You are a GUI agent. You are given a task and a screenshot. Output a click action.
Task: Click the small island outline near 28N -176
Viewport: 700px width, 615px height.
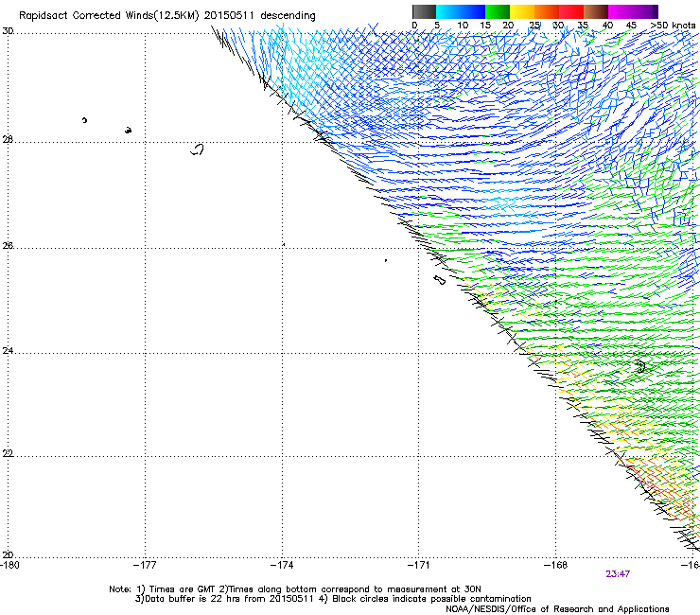point(197,149)
